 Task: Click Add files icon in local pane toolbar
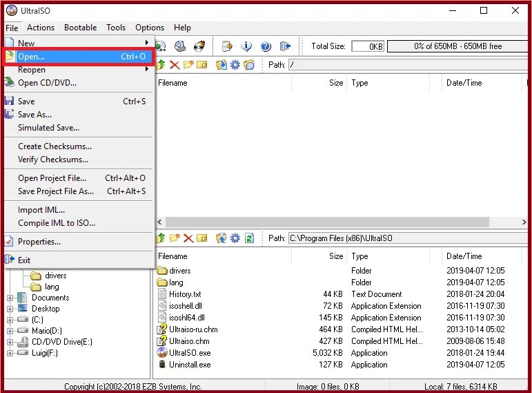tap(221, 238)
